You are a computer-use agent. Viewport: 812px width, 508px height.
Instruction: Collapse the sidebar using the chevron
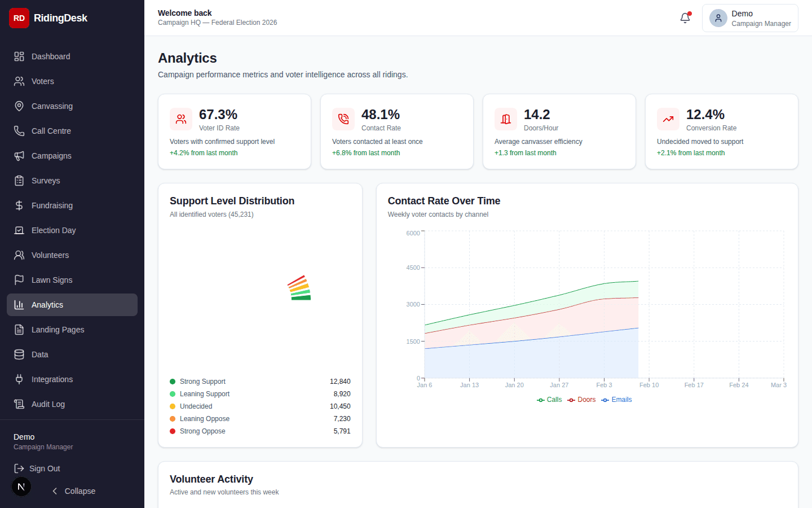(55, 491)
